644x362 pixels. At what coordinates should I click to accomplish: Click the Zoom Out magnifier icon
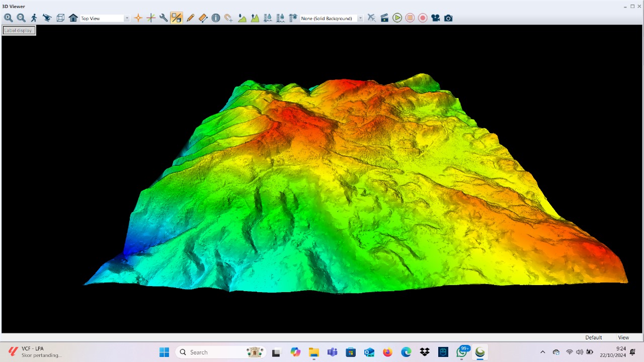coord(21,18)
